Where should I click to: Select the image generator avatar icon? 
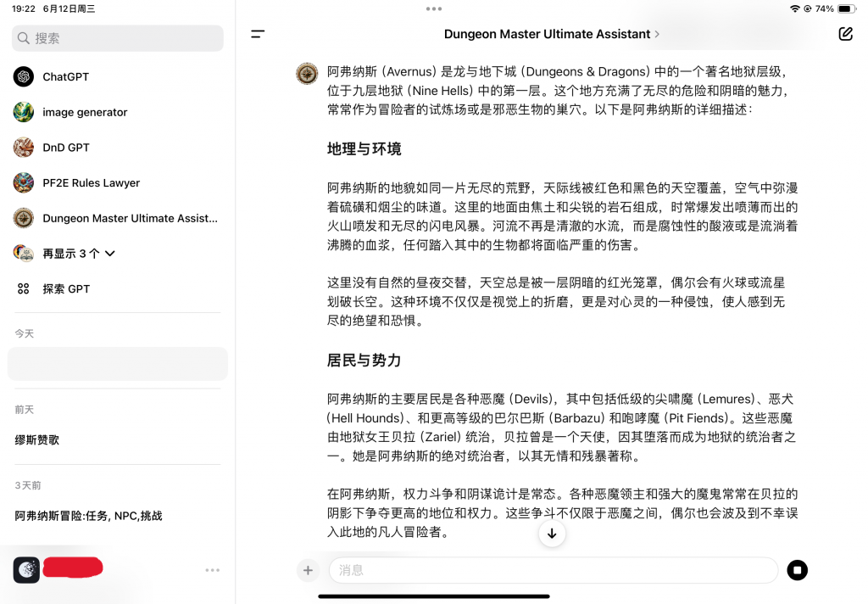tap(24, 112)
